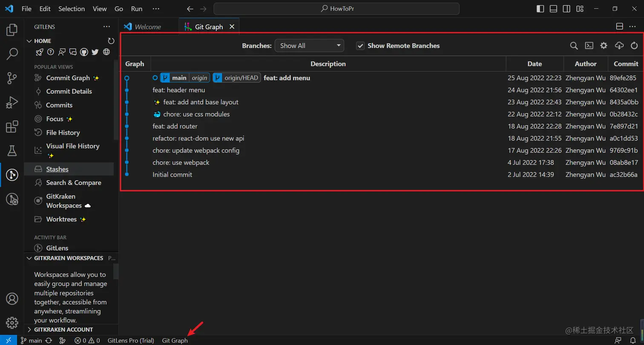Close the Git Graph tab
Viewport: 644px width, 345px height.
[232, 26]
